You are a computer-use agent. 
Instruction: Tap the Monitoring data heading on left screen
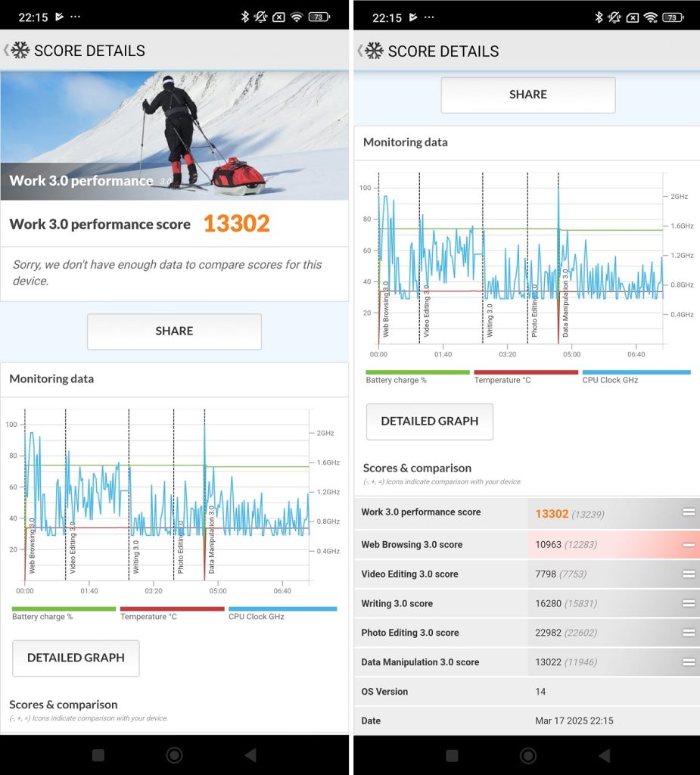point(51,378)
